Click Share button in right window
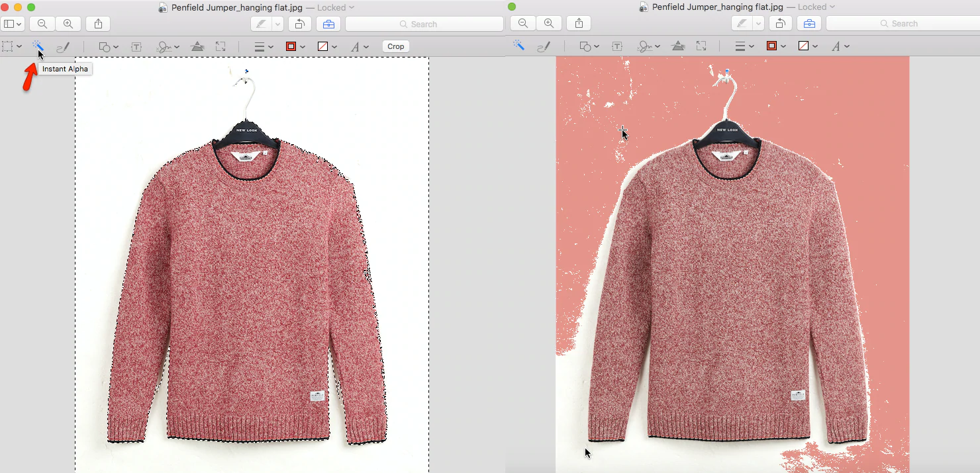 579,23
